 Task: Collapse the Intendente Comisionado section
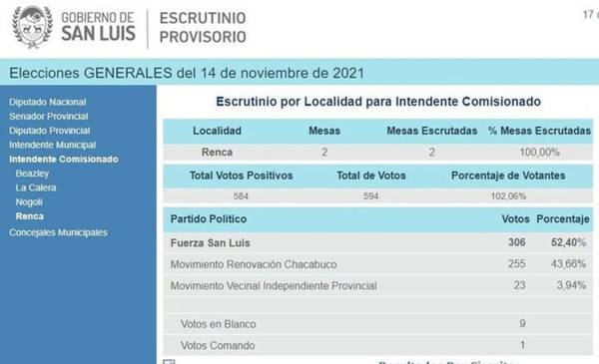[64, 160]
